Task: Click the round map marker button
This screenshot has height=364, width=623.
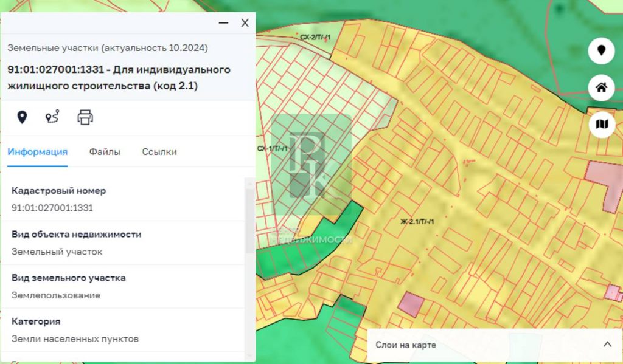Action: click(x=601, y=50)
